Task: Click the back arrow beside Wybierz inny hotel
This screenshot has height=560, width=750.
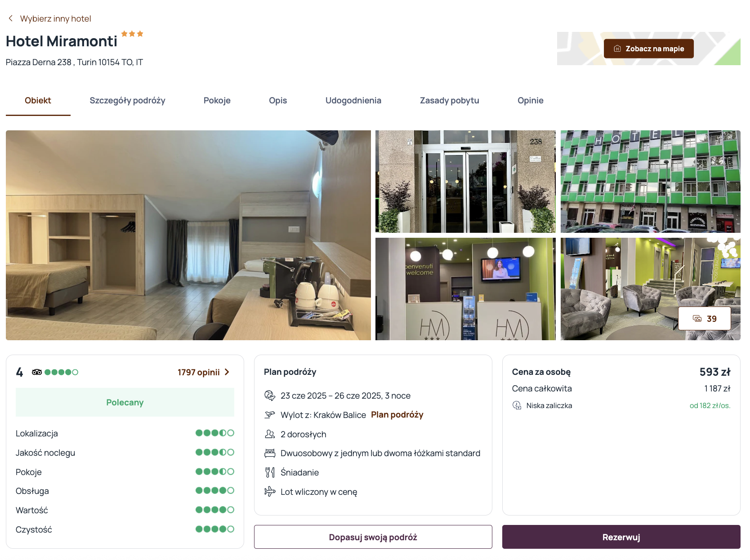Action: [x=11, y=18]
